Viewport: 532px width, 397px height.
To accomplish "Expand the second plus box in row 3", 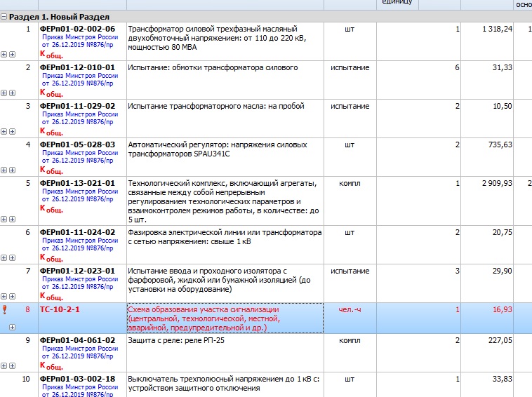I will tap(12, 132).
